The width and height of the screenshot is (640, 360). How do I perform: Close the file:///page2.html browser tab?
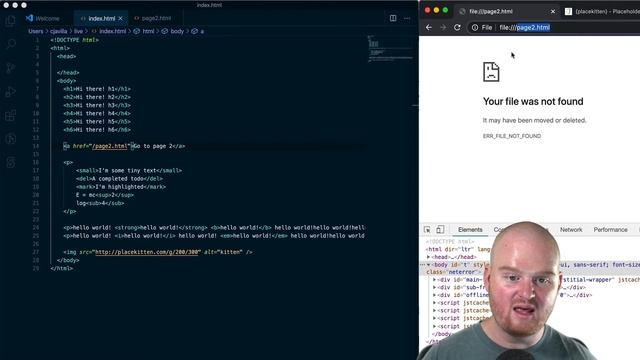pos(553,11)
